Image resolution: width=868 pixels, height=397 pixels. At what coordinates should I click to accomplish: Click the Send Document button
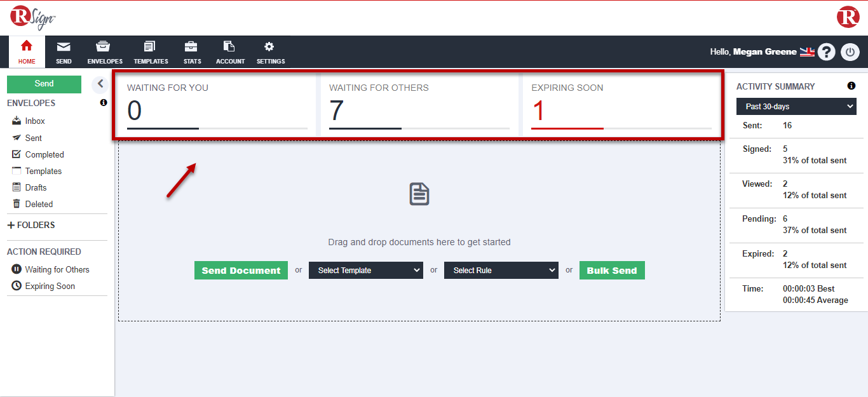[x=241, y=270]
